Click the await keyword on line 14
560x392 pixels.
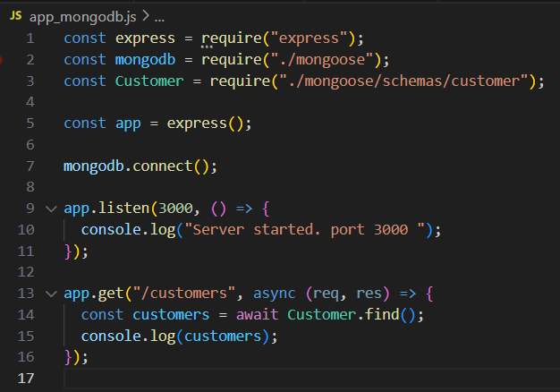(258, 315)
